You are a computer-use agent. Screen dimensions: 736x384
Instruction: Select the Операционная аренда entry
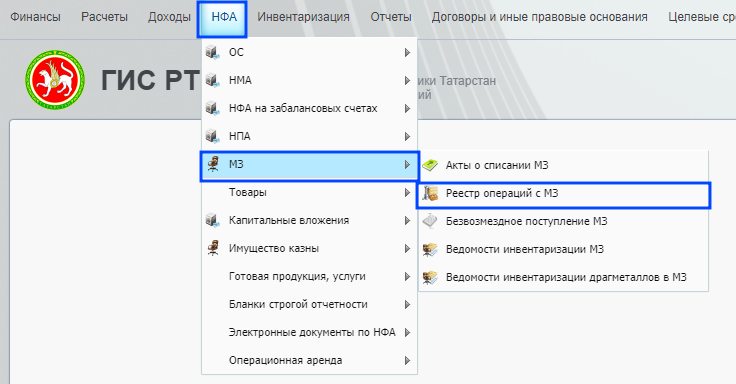(x=309, y=361)
